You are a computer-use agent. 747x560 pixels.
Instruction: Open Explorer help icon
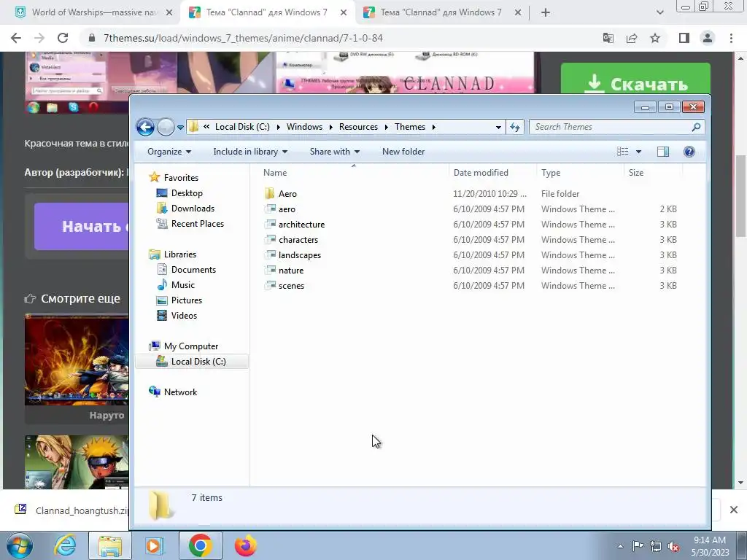pos(689,152)
